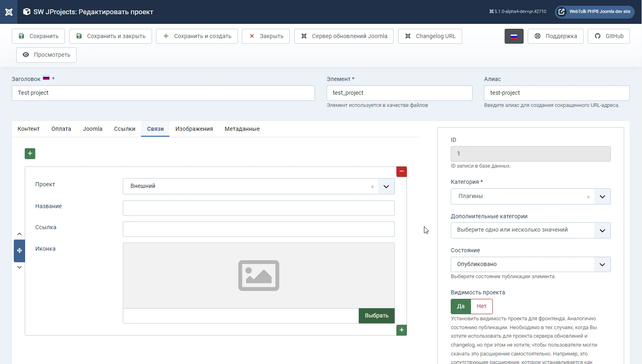642x364 pixels.
Task: Click the Выбрать image select button
Action: [377, 316]
